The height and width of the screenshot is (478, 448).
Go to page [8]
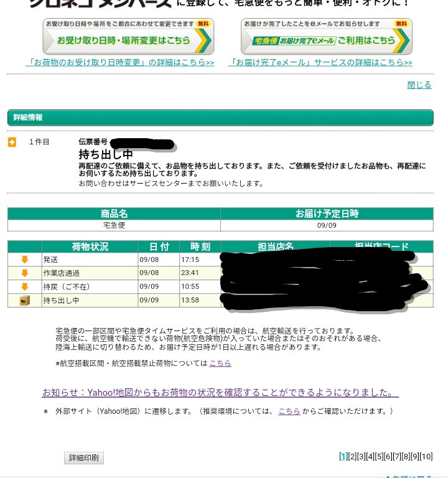click(406, 456)
